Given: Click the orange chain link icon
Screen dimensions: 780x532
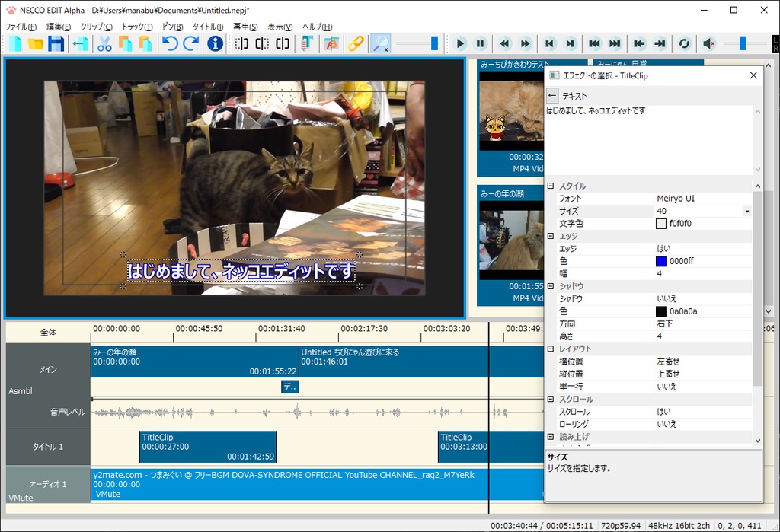Looking at the screenshot, I should pos(356,43).
